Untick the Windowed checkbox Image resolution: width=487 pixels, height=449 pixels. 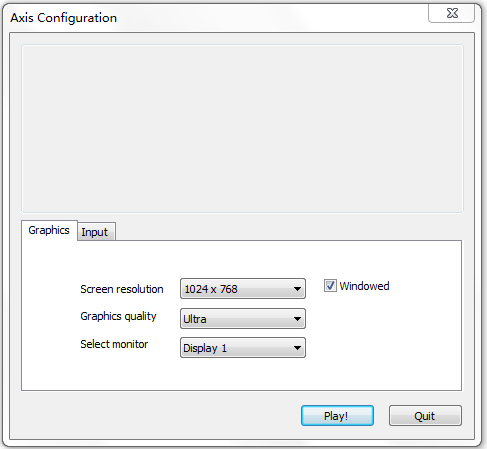330,286
